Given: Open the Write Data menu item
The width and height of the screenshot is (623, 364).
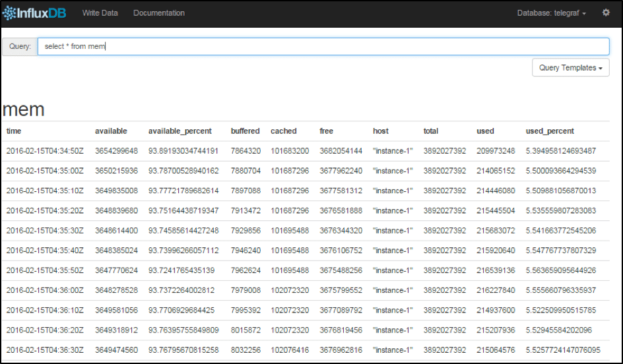Looking at the screenshot, I should pyautogui.click(x=100, y=13).
